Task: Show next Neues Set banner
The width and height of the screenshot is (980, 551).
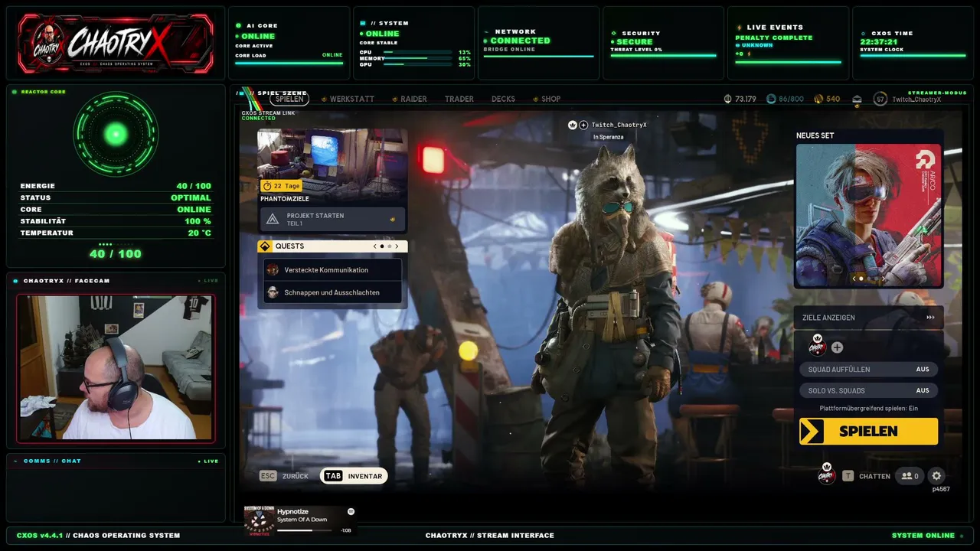Action: [883, 279]
